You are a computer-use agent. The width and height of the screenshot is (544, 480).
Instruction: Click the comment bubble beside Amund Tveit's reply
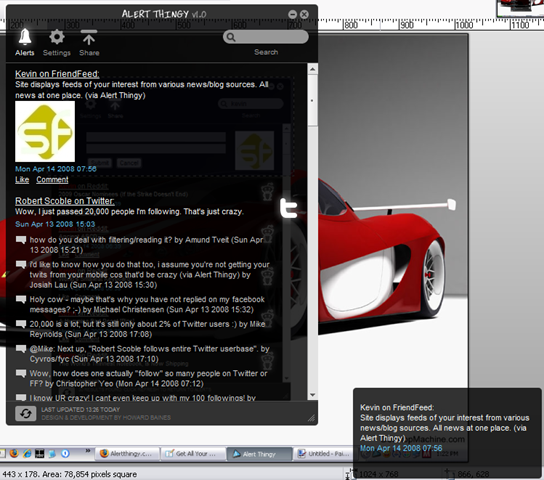click(21, 240)
